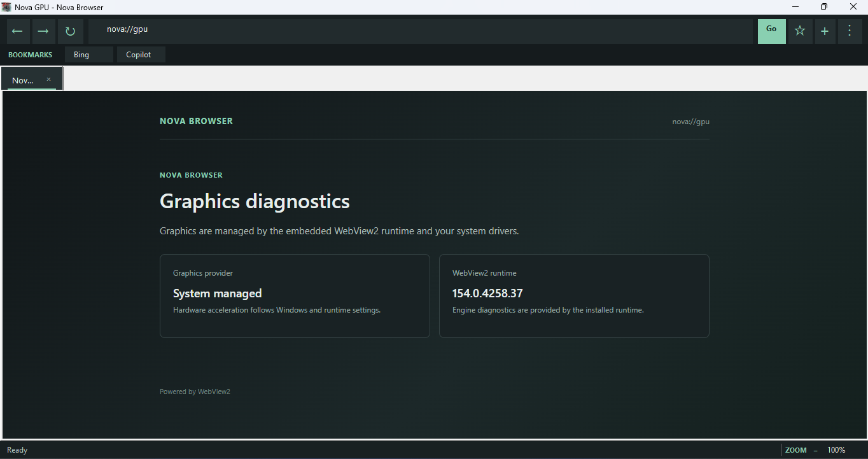Close the Nova Browser window
This screenshot has width=868, height=459.
853,7
